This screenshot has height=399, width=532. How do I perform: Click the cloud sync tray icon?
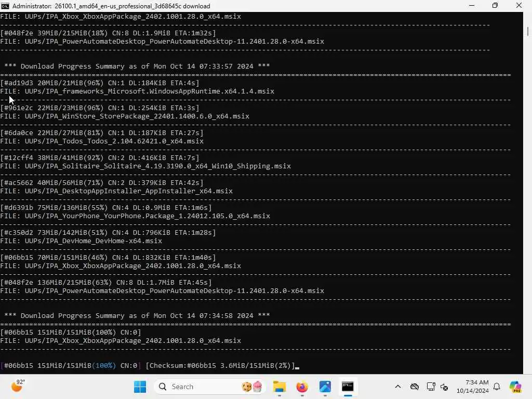click(x=414, y=387)
